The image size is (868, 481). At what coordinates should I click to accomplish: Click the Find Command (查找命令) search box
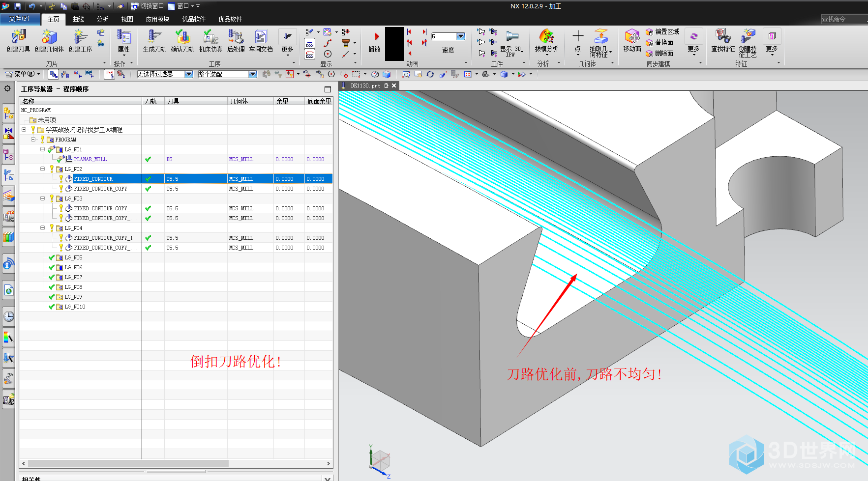[843, 19]
